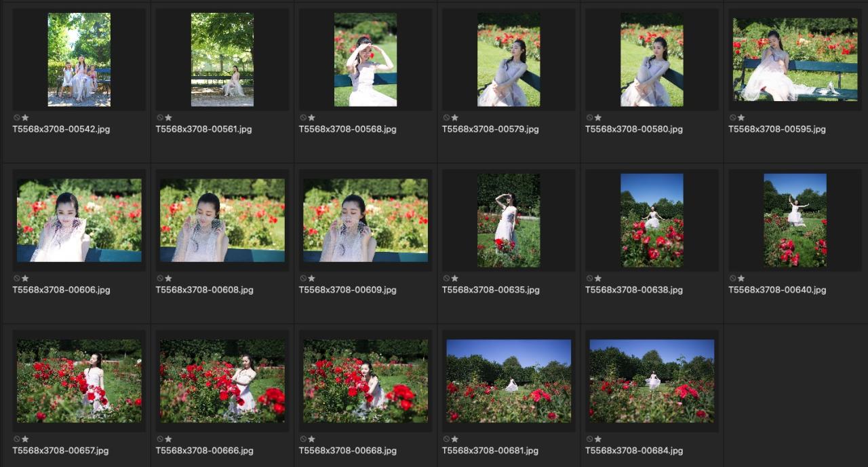Click the reject icon under T5568x3708-00606.jpg
The image size is (868, 467).
pyautogui.click(x=17, y=278)
